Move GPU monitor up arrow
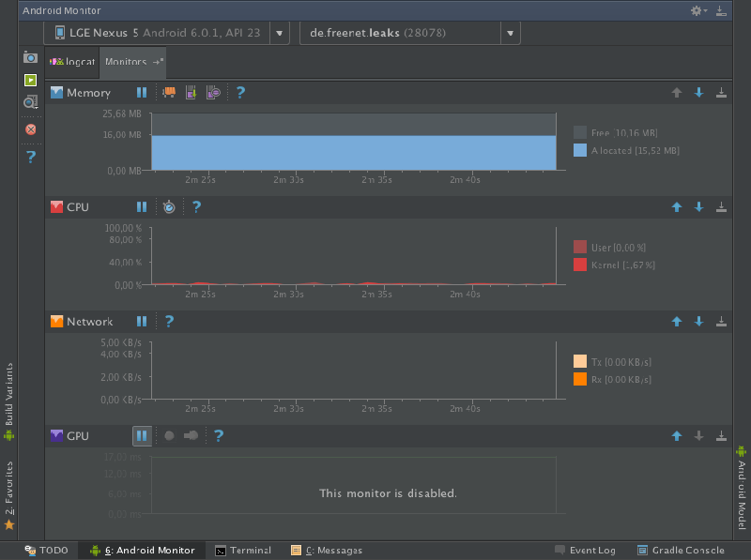This screenshot has height=560, width=751. pyautogui.click(x=677, y=435)
